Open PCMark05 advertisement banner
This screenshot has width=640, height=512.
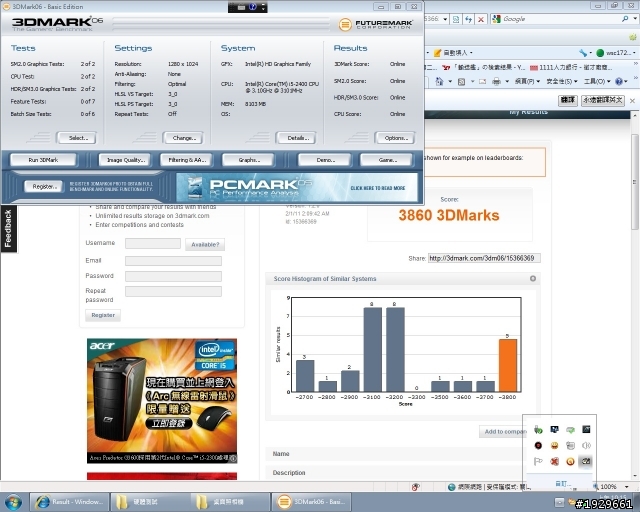click(297, 187)
